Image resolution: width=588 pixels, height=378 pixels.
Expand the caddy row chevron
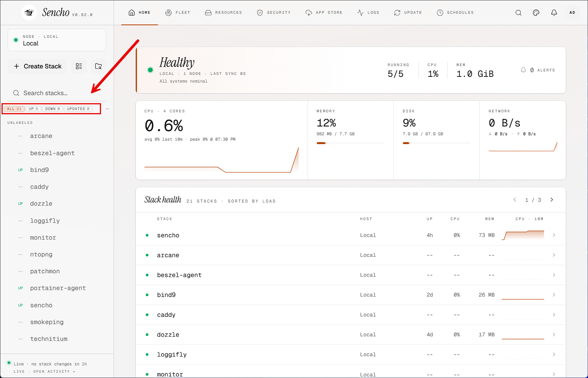pos(554,315)
